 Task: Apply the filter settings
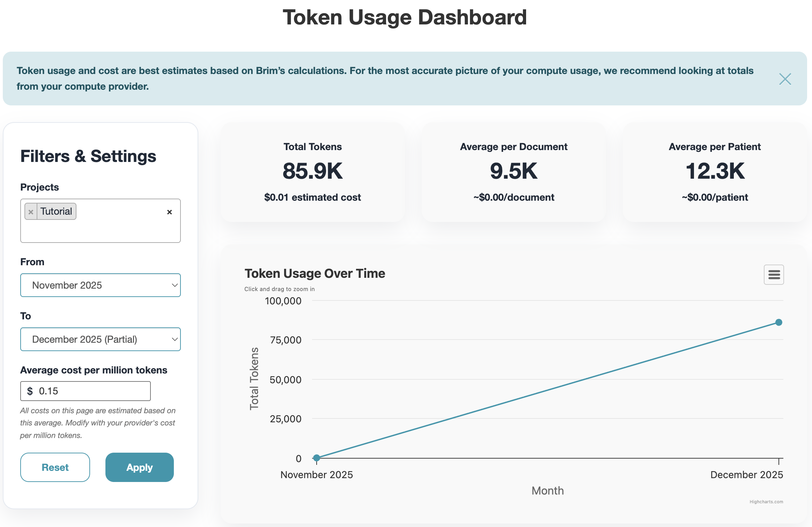coord(139,467)
